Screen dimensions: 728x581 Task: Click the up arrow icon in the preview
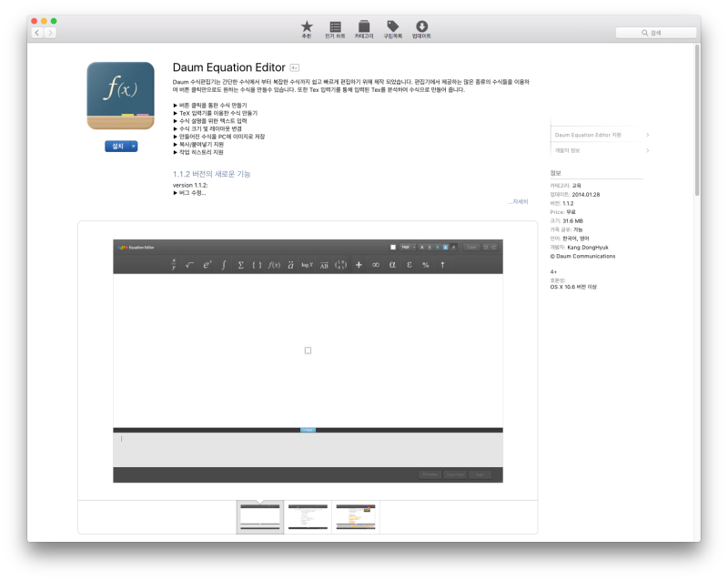442,265
